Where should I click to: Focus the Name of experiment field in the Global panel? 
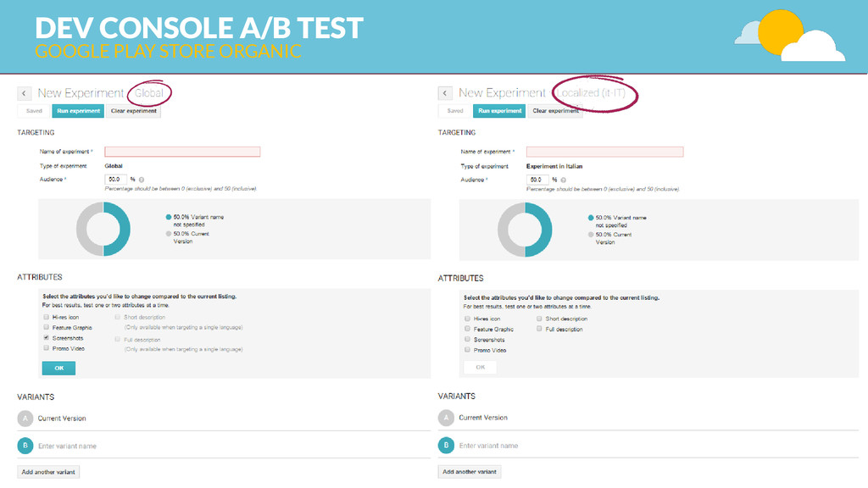pyautogui.click(x=181, y=152)
